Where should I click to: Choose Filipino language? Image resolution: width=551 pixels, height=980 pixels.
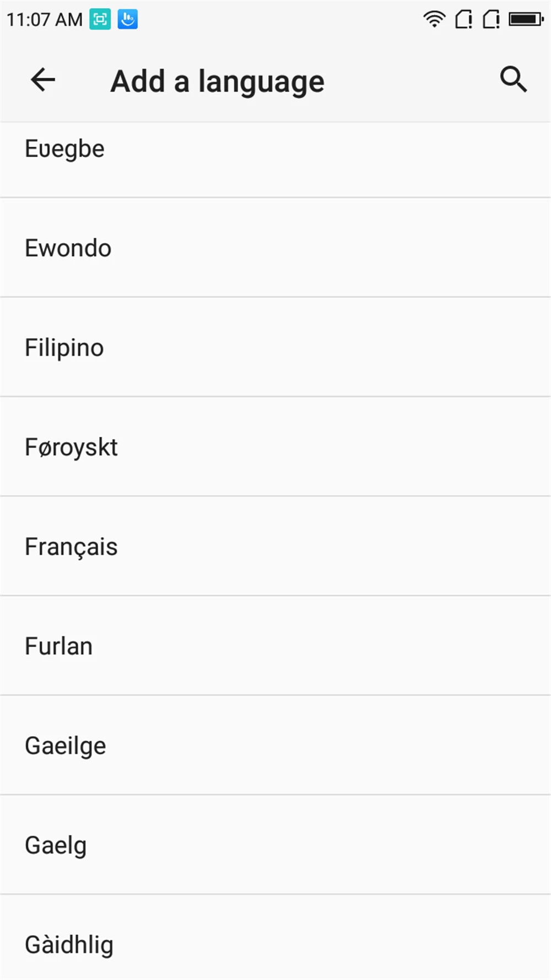[x=275, y=347]
